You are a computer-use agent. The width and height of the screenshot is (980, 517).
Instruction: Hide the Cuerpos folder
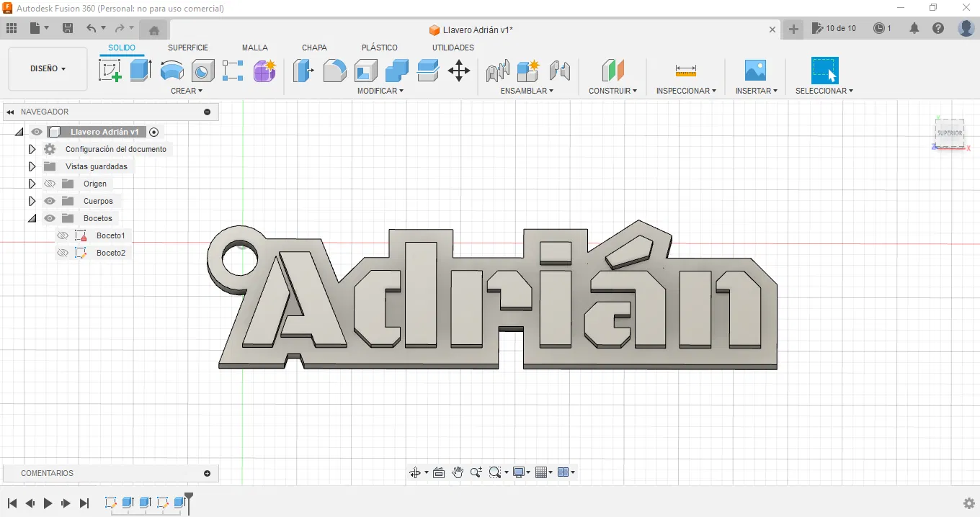tap(50, 201)
